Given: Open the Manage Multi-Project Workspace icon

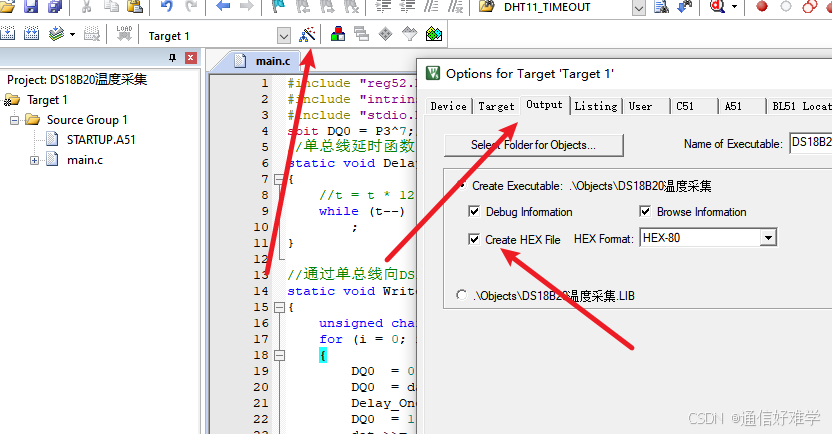Looking at the screenshot, I should coord(361,34).
